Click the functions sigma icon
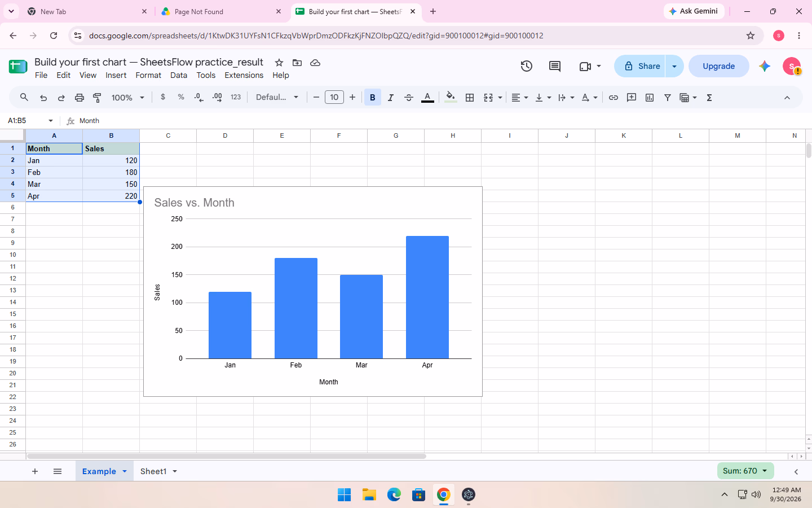This screenshot has width=812, height=508. [x=709, y=98]
